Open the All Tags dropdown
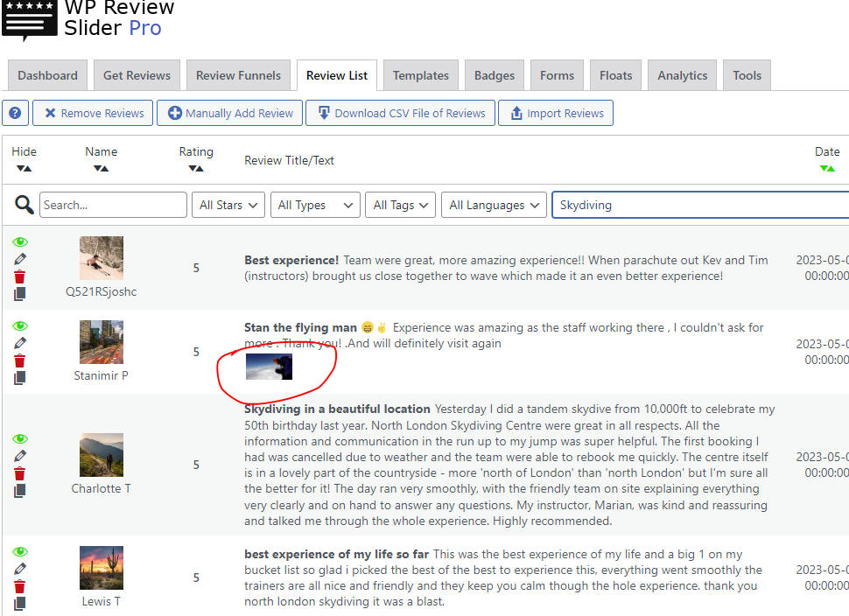Viewport: 849px width, 616px height. pos(400,205)
